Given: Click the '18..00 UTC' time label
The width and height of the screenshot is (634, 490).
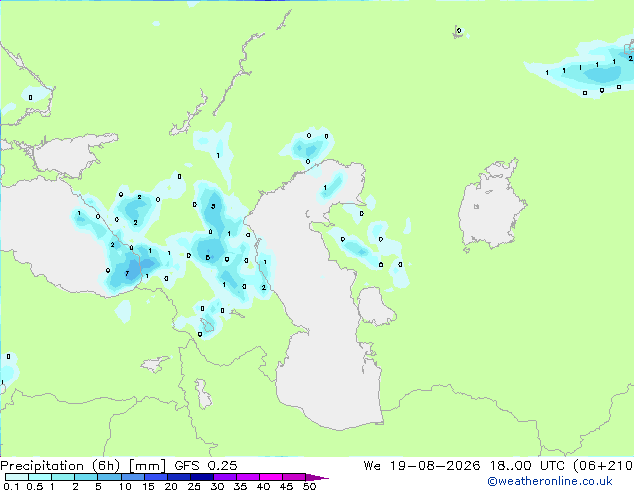Looking at the screenshot, I should pyautogui.click(x=527, y=466).
